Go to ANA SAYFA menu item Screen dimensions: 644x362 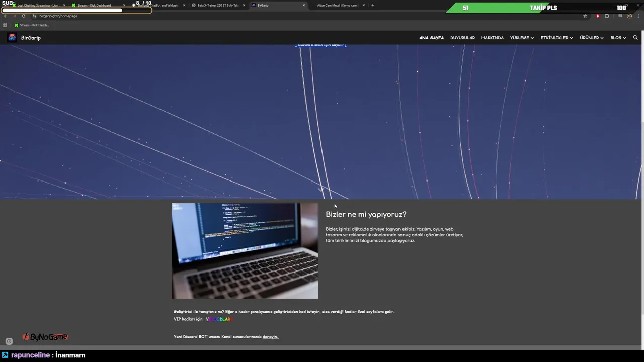click(x=431, y=38)
